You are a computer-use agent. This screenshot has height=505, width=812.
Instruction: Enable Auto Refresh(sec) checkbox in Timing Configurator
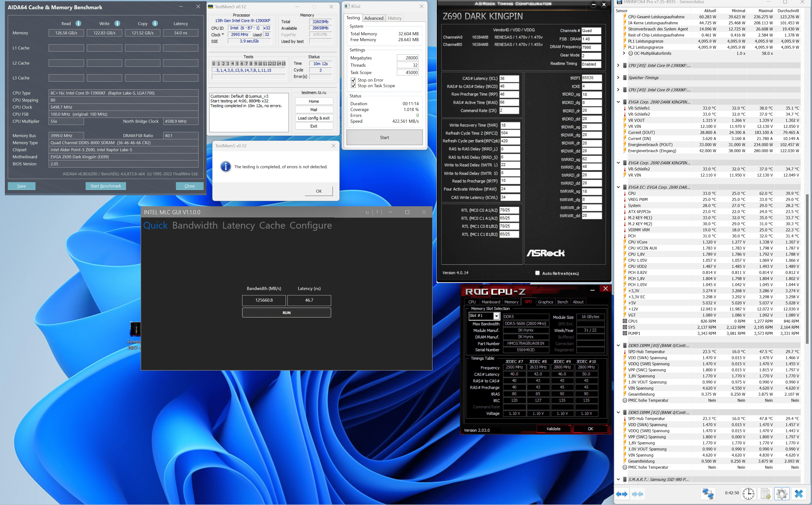(x=537, y=273)
